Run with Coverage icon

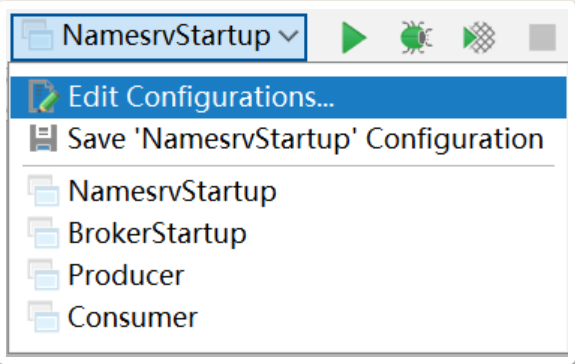pos(479,37)
